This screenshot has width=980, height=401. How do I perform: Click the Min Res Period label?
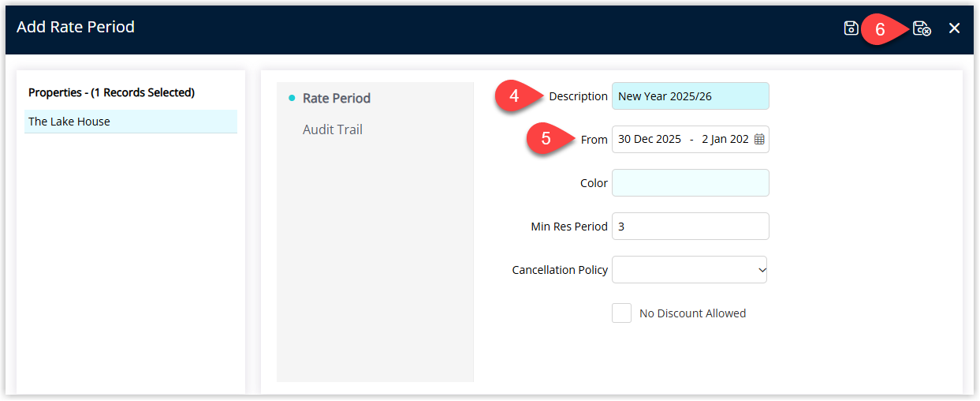569,227
